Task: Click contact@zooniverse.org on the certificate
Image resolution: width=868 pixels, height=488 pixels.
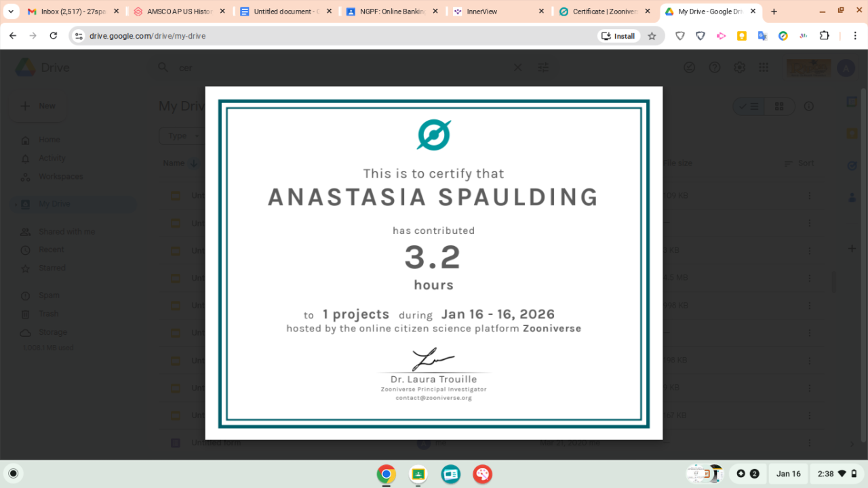Action: pos(434,398)
